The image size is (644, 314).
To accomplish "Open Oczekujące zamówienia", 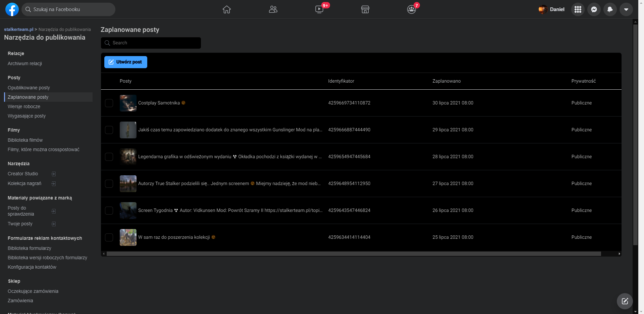I will click(33, 291).
